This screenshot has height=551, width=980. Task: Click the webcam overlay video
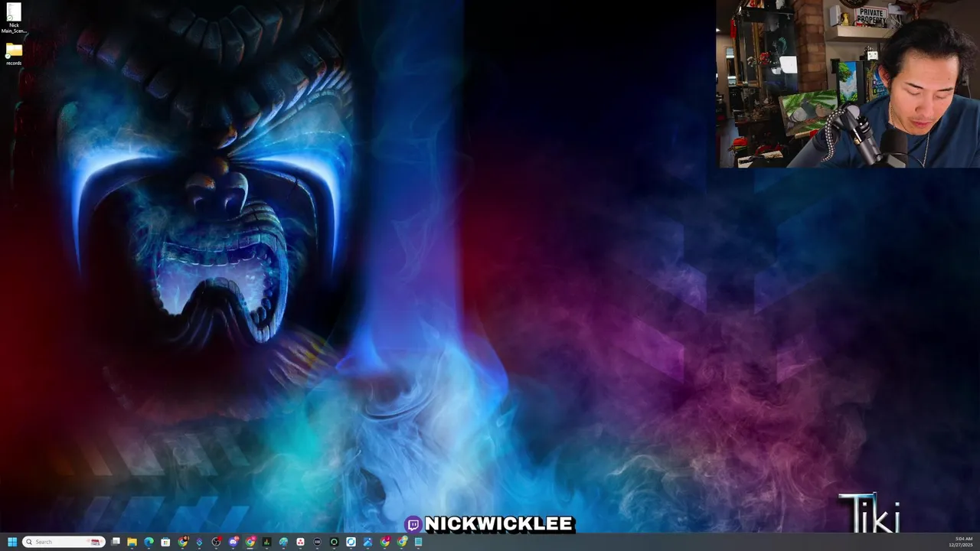click(x=848, y=83)
